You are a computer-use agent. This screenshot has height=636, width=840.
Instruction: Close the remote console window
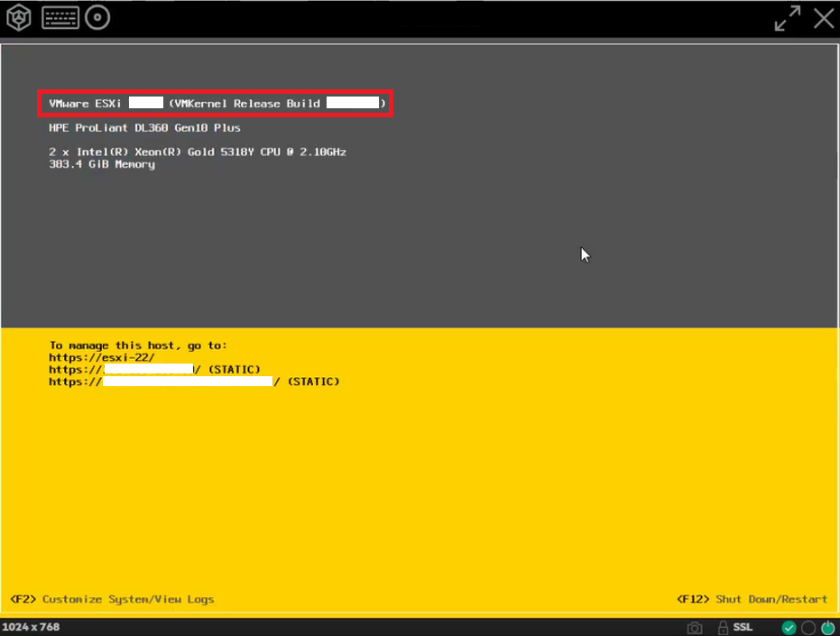pos(824,18)
